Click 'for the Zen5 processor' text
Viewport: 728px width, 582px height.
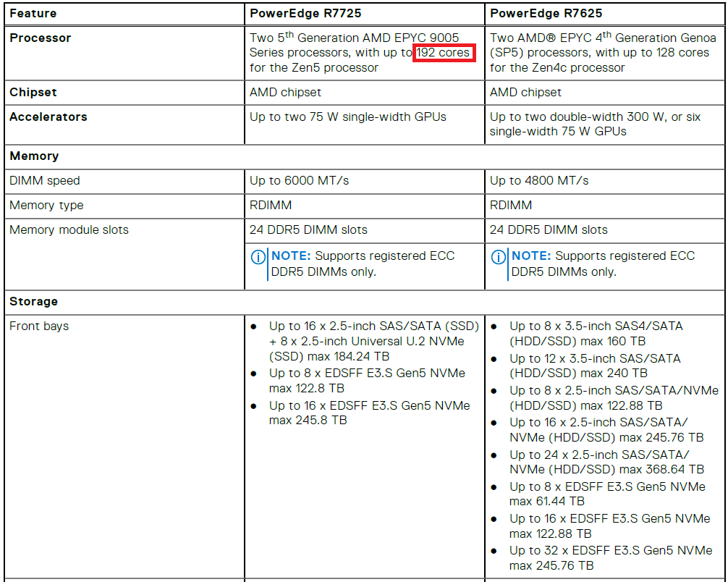[314, 68]
